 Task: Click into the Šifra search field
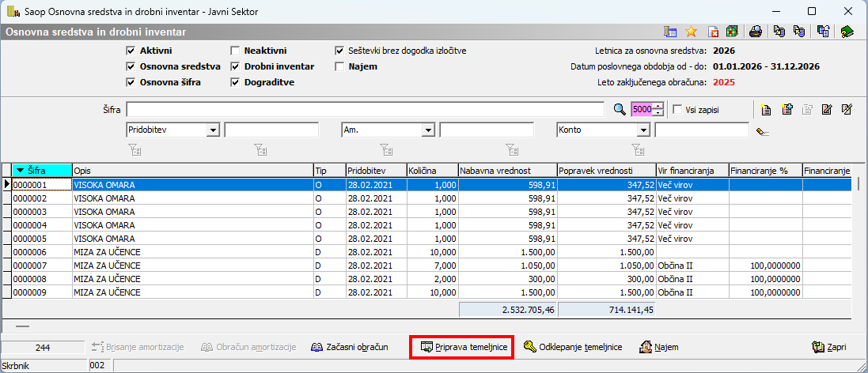[366, 109]
